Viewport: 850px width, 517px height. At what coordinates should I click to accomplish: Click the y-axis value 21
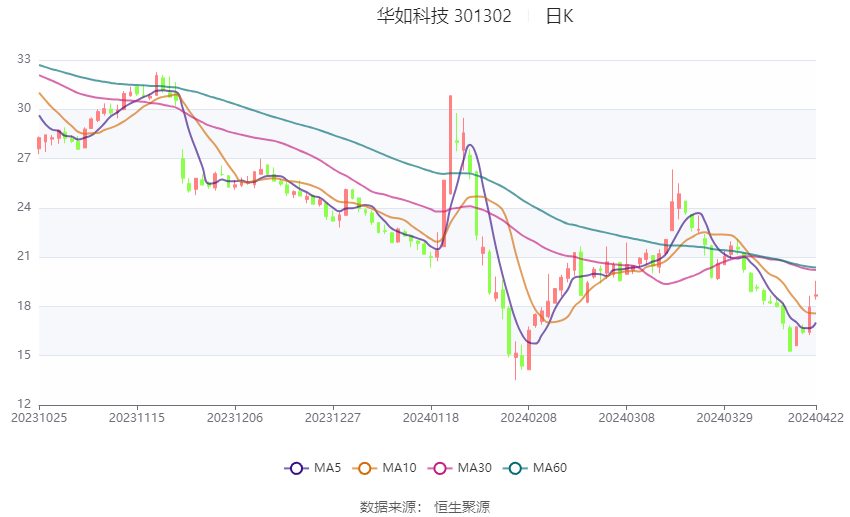point(24,256)
